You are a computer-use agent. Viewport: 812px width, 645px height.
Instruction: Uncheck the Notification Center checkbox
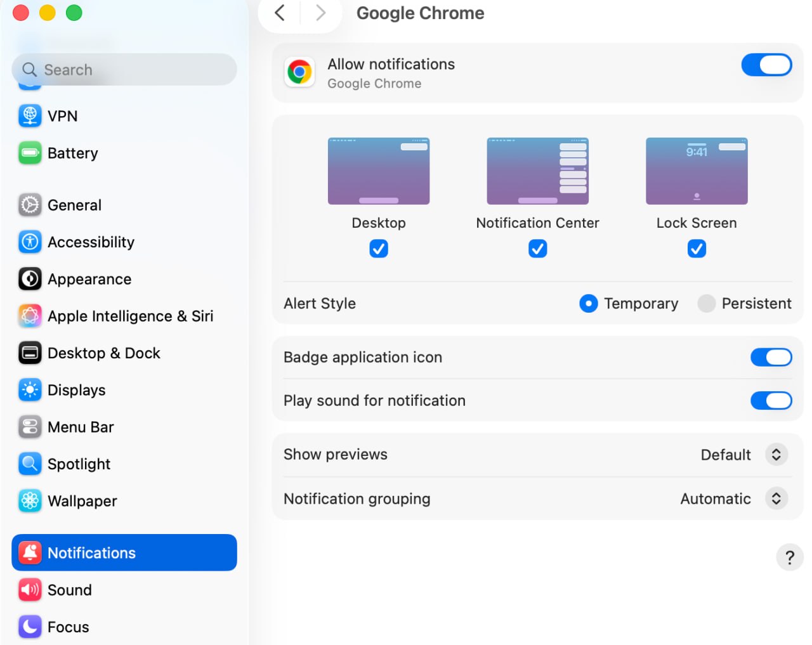537,249
